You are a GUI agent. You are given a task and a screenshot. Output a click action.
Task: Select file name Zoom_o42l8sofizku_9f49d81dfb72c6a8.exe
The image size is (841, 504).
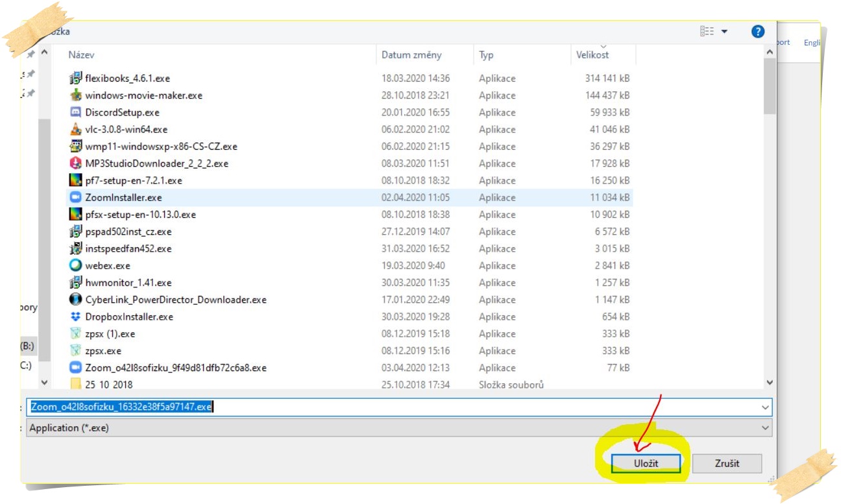pyautogui.click(x=176, y=368)
